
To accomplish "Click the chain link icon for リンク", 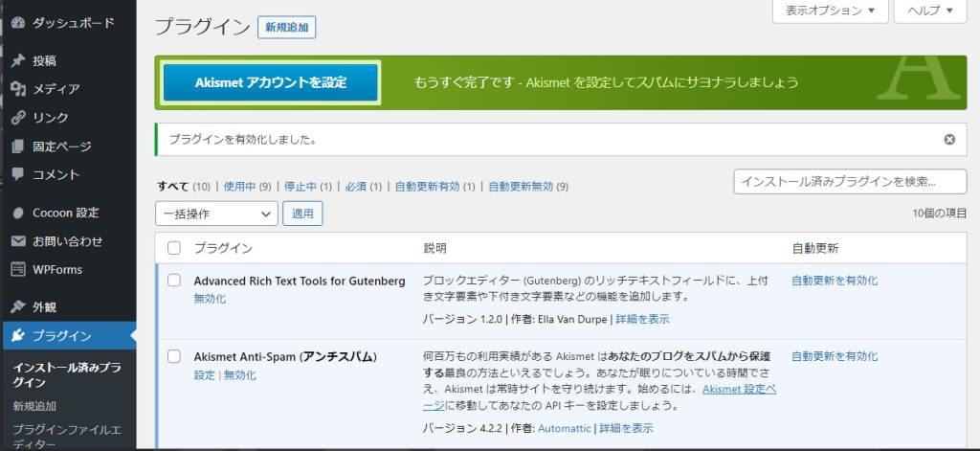I will pyautogui.click(x=18, y=118).
